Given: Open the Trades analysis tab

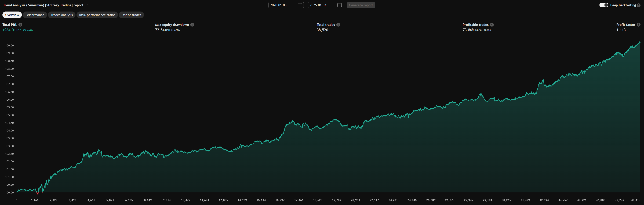Looking at the screenshot, I should [61, 15].
